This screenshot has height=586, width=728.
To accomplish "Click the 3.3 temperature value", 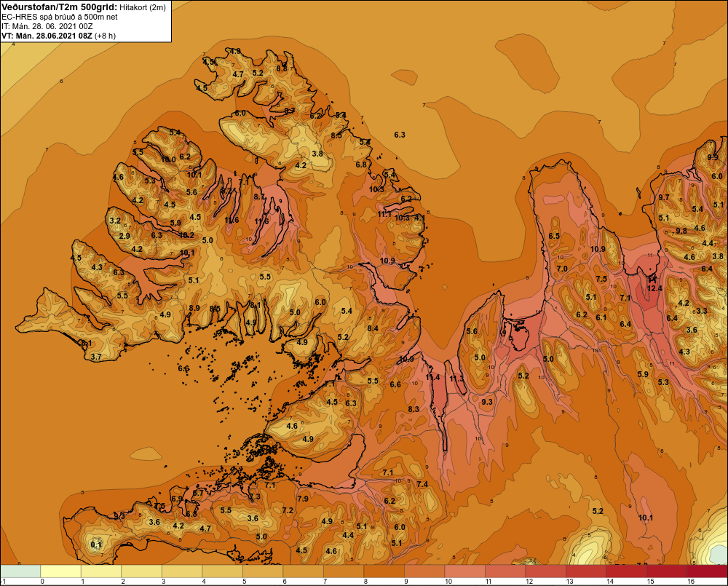I will pos(702,311).
